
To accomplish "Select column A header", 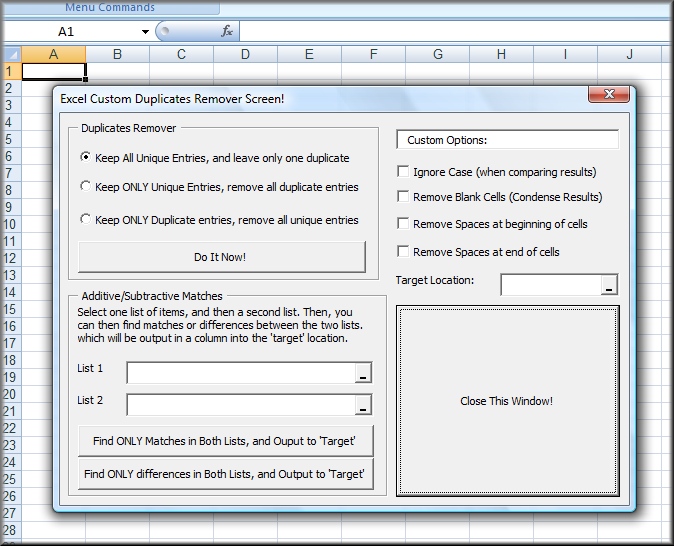I will [53, 54].
